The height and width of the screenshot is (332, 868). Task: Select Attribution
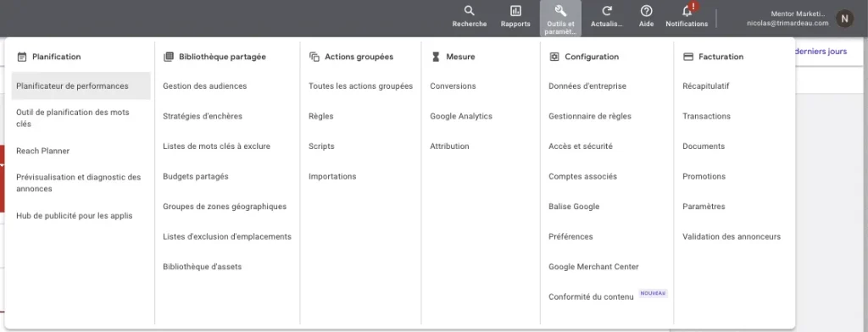[449, 146]
